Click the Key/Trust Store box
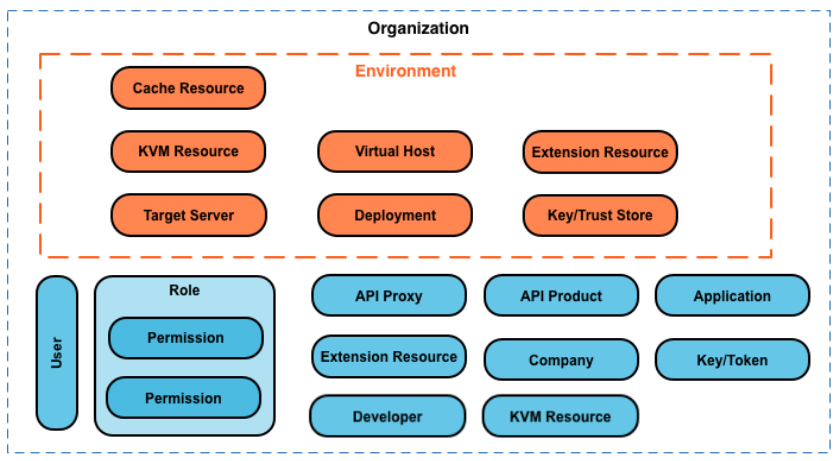Image resolution: width=838 pixels, height=461 pixels. (600, 215)
